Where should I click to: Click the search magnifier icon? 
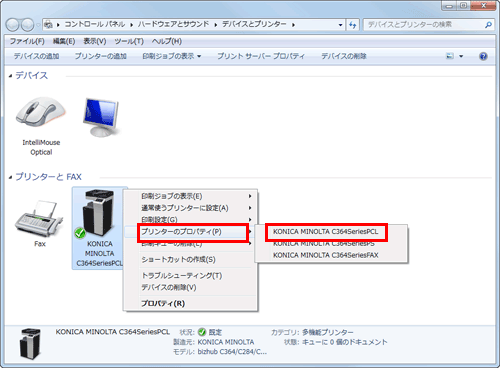(488, 25)
